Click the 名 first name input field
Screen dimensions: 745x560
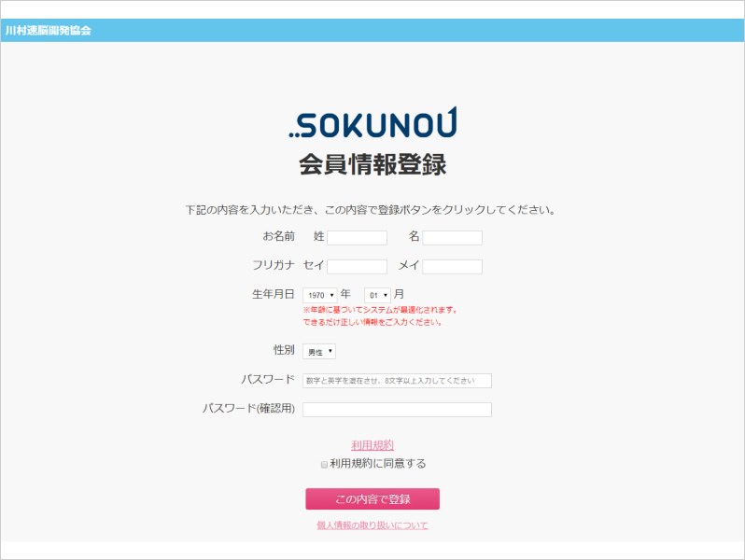coord(452,238)
